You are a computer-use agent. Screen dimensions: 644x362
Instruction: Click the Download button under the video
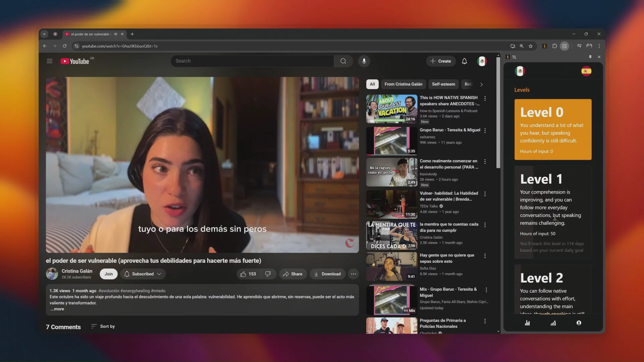tap(327, 274)
